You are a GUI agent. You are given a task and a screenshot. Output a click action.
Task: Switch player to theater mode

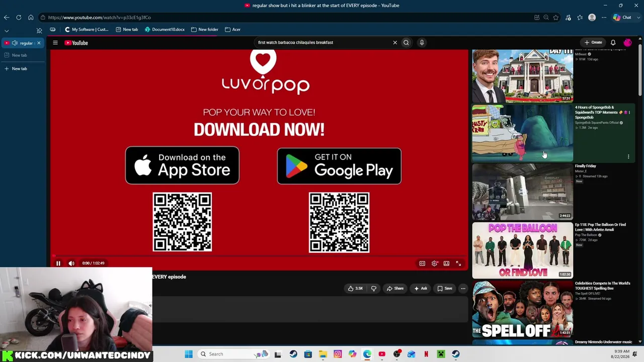tap(446, 263)
